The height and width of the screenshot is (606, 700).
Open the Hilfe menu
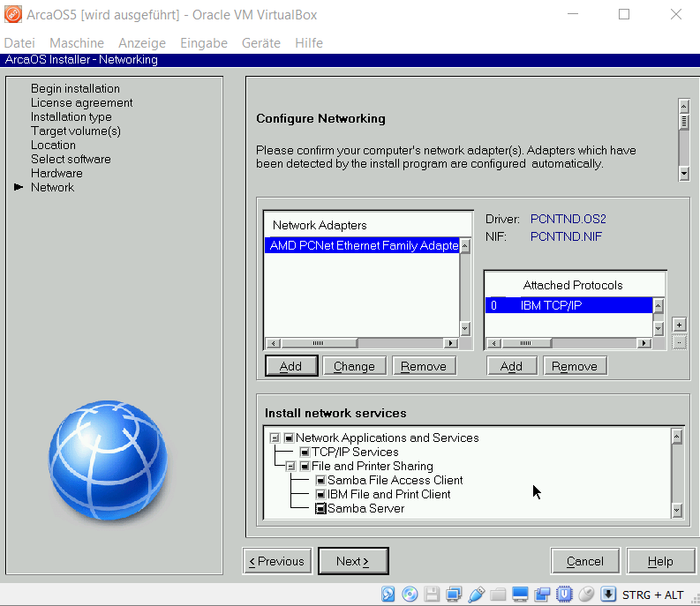(x=309, y=43)
